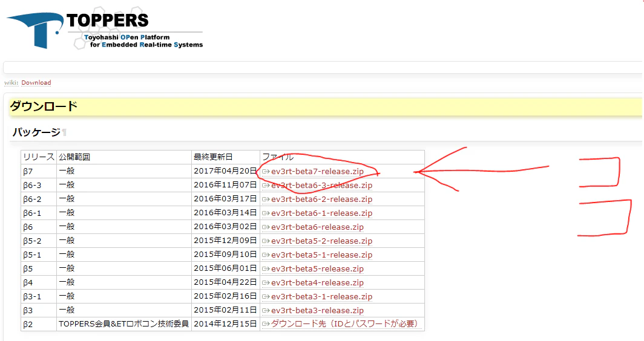The image size is (644, 341).
Task: Click the date 2017年04月20日
Action: click(225, 171)
